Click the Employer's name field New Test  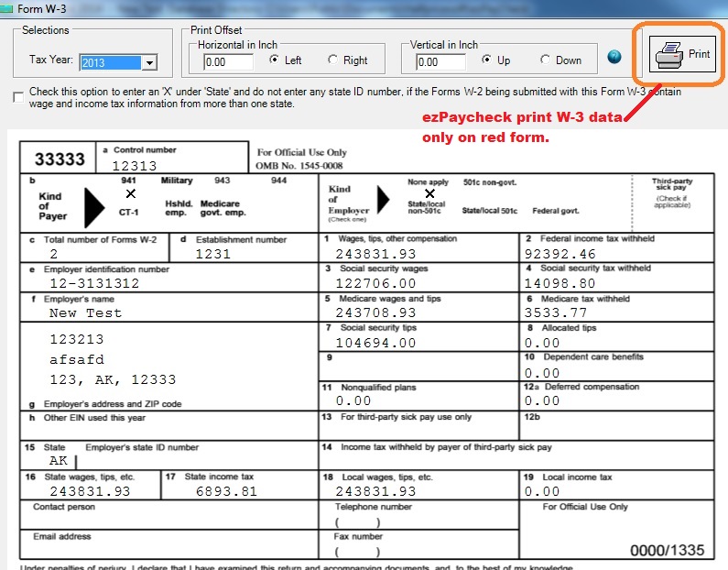click(85, 312)
